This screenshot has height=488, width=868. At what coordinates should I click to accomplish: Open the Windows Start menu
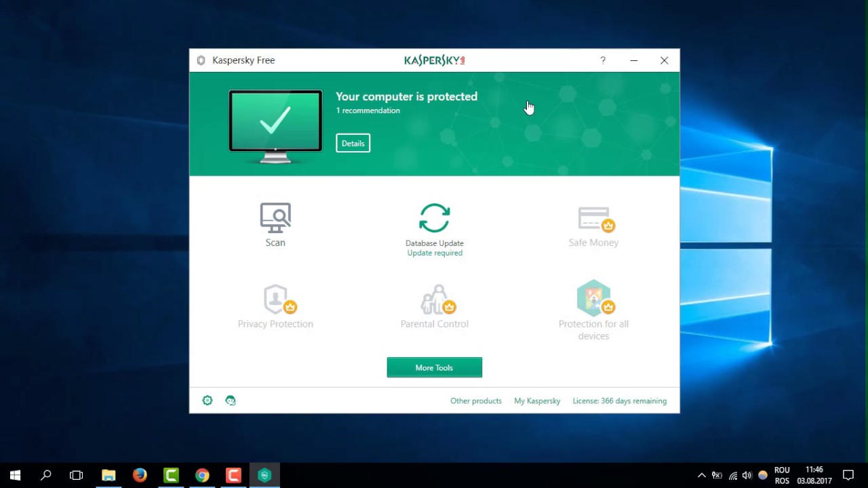[15, 475]
